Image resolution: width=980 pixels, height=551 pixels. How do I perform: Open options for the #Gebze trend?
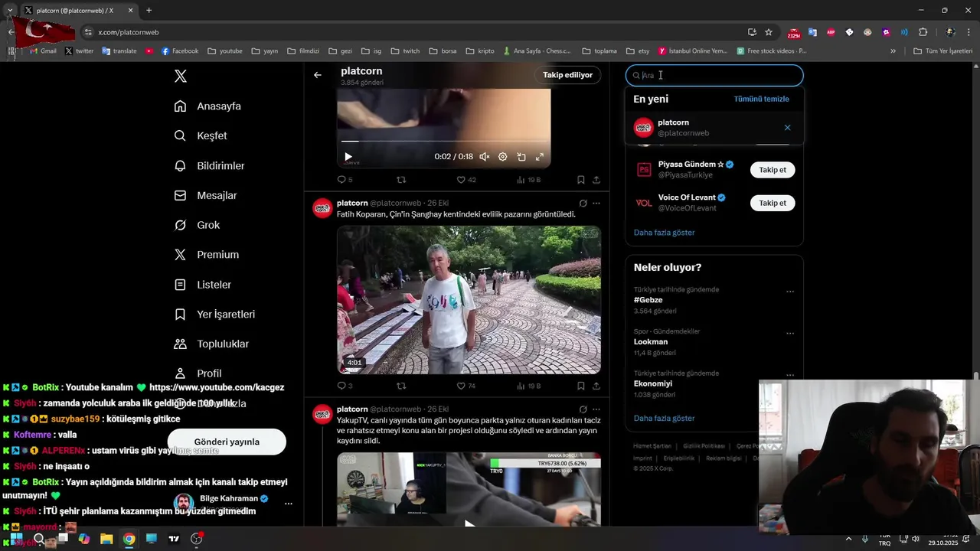[790, 292]
